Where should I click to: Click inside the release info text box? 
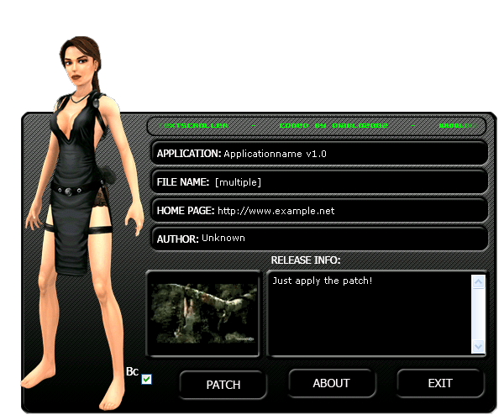click(x=370, y=314)
